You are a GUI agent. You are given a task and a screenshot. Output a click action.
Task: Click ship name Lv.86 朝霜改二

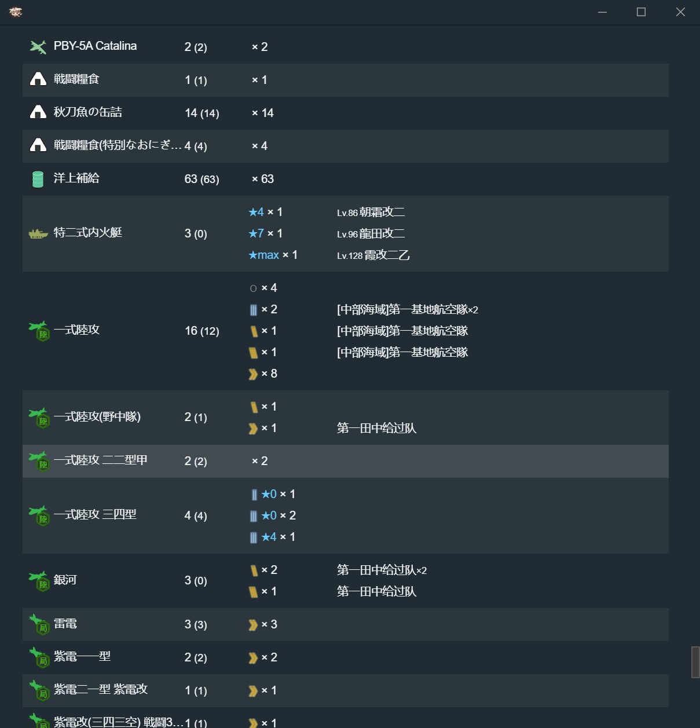(x=371, y=213)
